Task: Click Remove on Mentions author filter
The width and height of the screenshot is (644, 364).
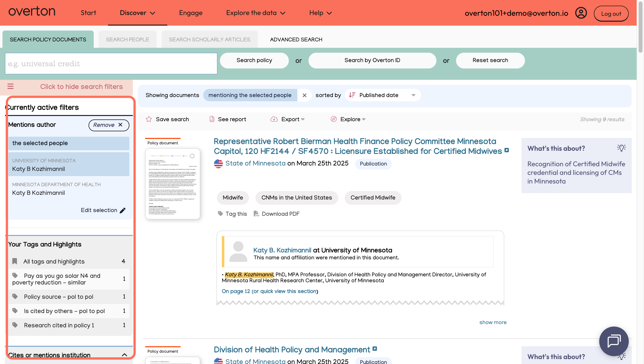Action: click(x=109, y=125)
